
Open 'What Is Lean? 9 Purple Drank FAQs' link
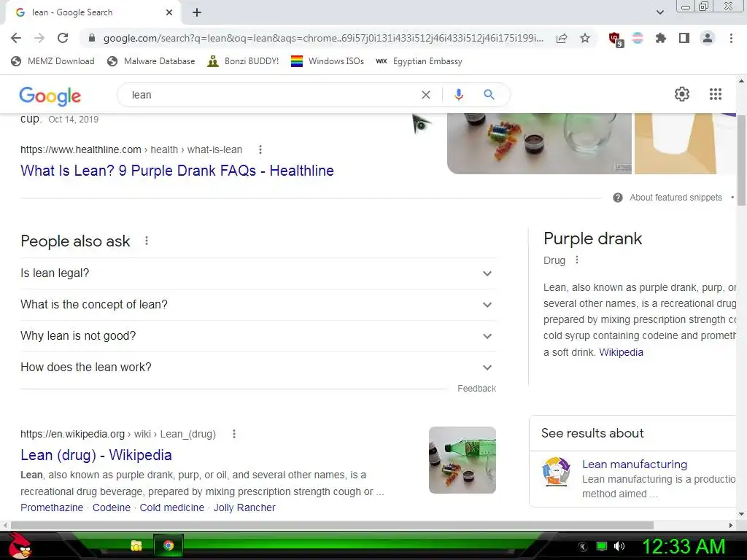(x=177, y=171)
